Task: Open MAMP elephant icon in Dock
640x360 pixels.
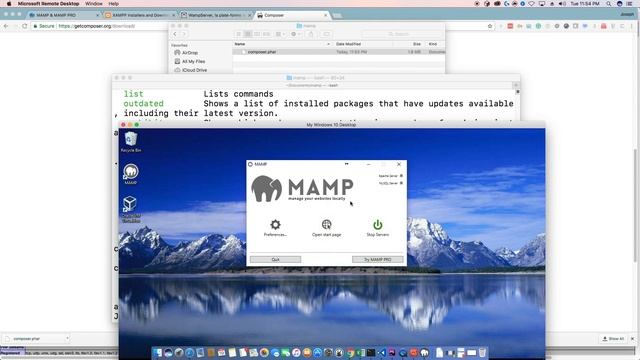Action: coord(424,353)
